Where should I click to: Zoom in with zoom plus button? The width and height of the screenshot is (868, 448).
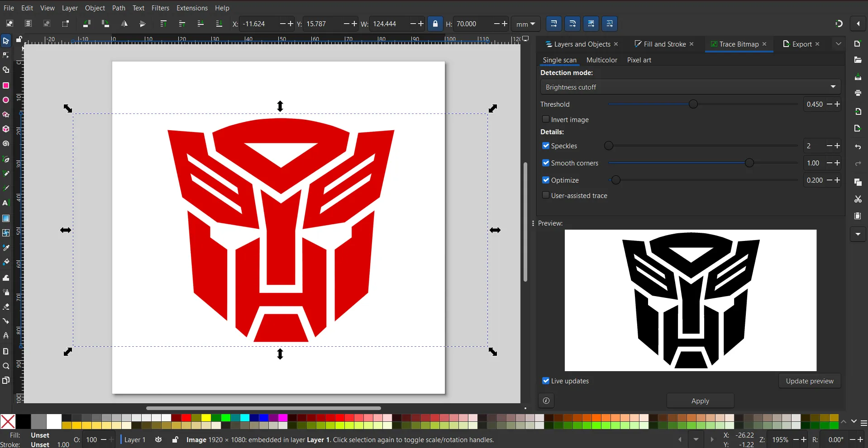coord(804,439)
